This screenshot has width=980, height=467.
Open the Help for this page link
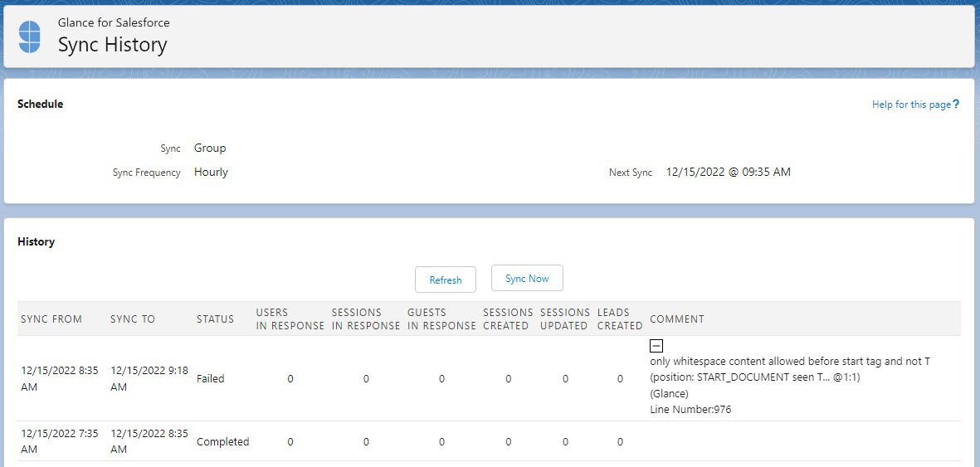(910, 105)
